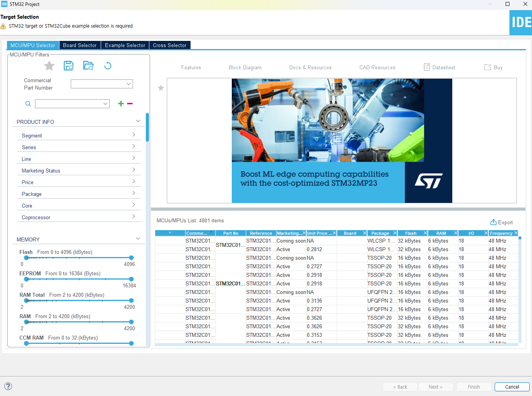This screenshot has width=532, height=396.
Task: Click the Back button
Action: click(400, 387)
